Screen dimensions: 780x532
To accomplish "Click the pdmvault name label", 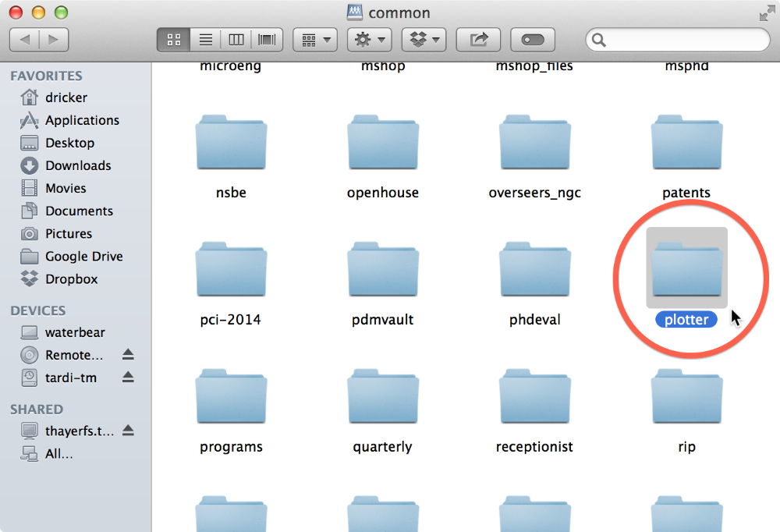I will pos(382,320).
